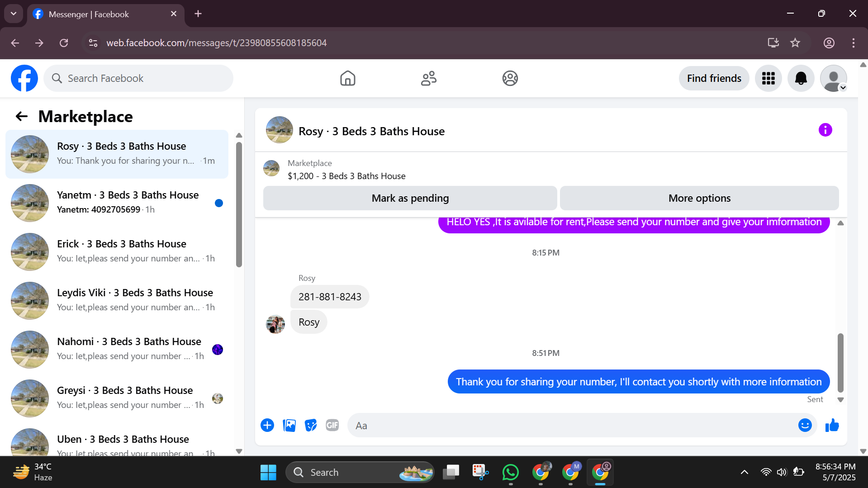The height and width of the screenshot is (488, 868).
Task: Open the account profile dropdown
Action: [x=833, y=78]
